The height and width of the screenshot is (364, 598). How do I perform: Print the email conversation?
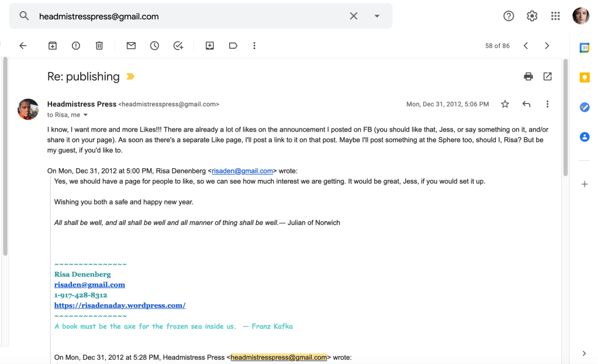[528, 77]
